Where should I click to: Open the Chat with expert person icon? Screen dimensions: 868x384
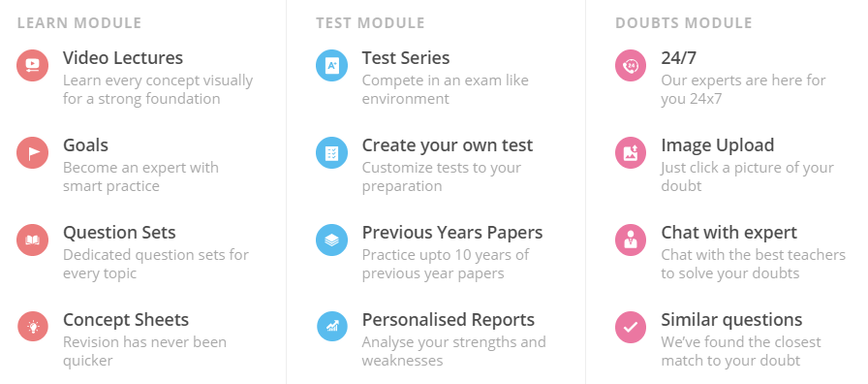631,240
